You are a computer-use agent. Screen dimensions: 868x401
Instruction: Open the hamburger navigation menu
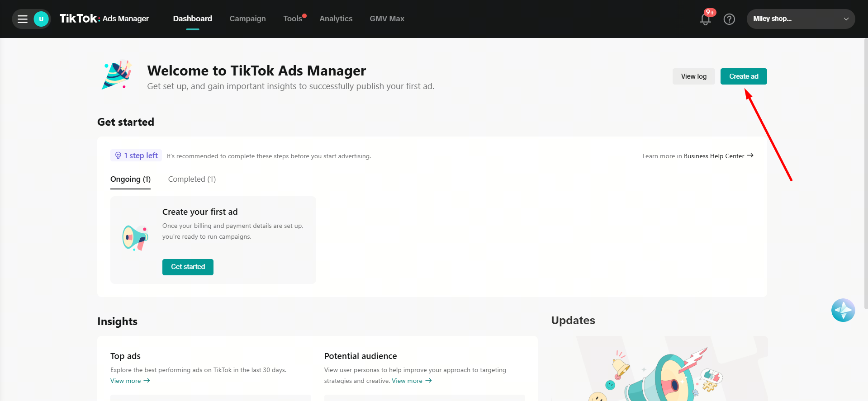pos(23,19)
